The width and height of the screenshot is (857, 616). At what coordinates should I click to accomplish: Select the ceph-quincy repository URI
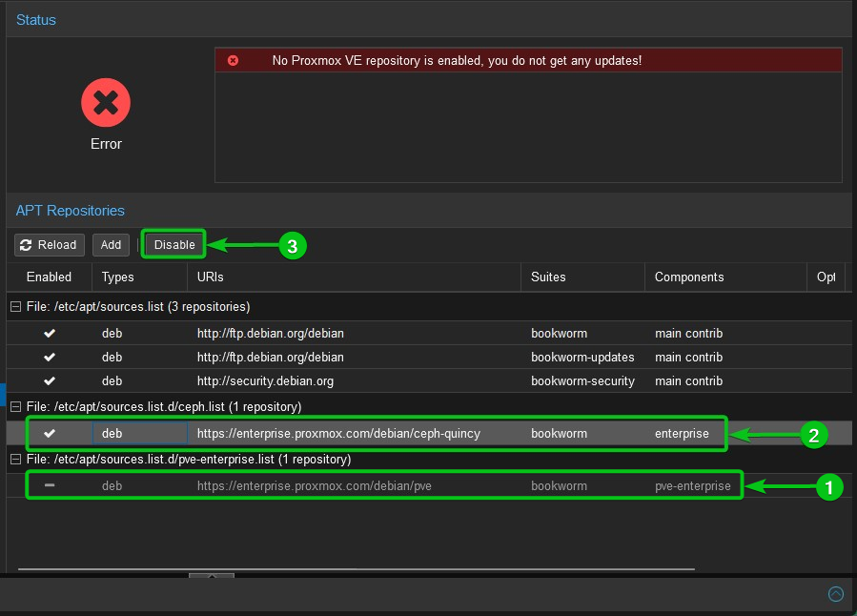pos(338,434)
